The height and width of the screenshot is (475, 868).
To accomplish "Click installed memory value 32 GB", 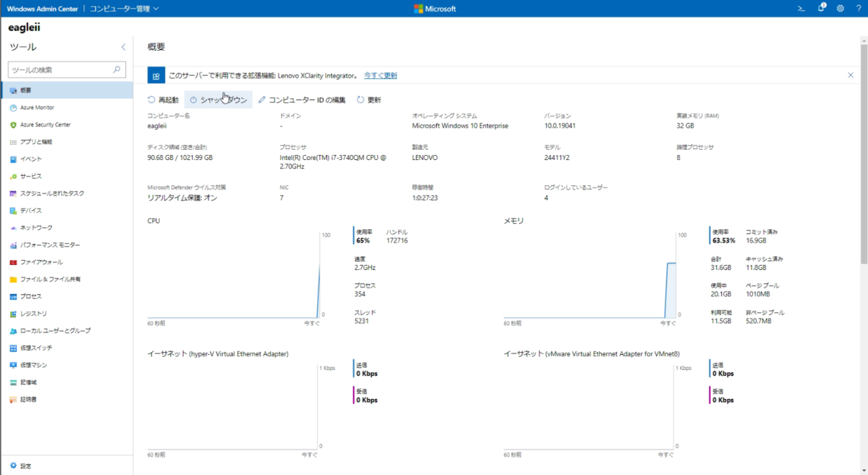I will 685,126.
